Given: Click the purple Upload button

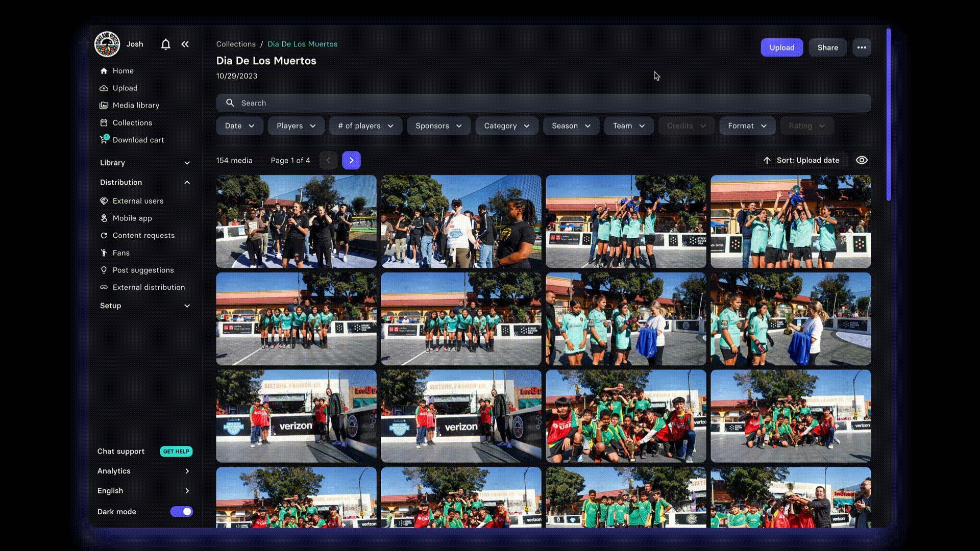Looking at the screenshot, I should [x=781, y=47].
